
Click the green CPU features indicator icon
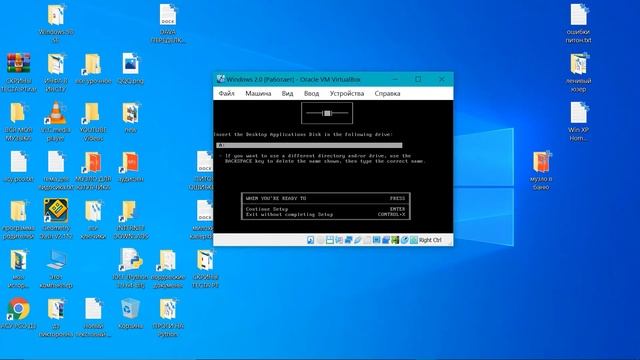pos(395,240)
